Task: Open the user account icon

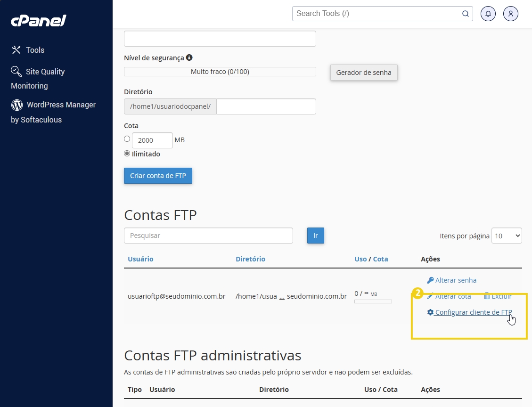Action: click(510, 14)
